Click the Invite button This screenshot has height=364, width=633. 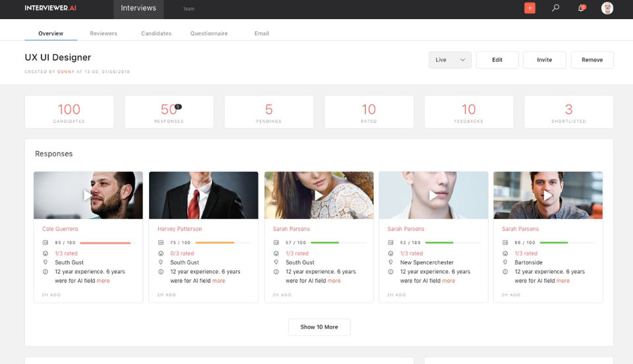544,60
